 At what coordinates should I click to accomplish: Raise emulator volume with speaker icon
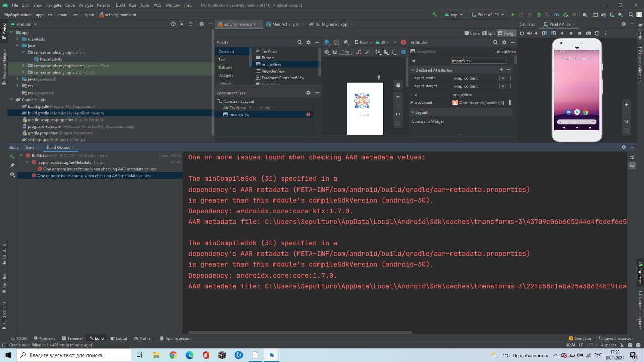529,33
